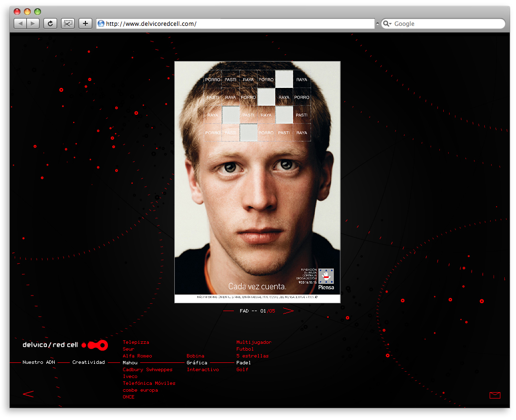Select Creatividad in the navigation
The image size is (516, 420).
[x=88, y=362]
